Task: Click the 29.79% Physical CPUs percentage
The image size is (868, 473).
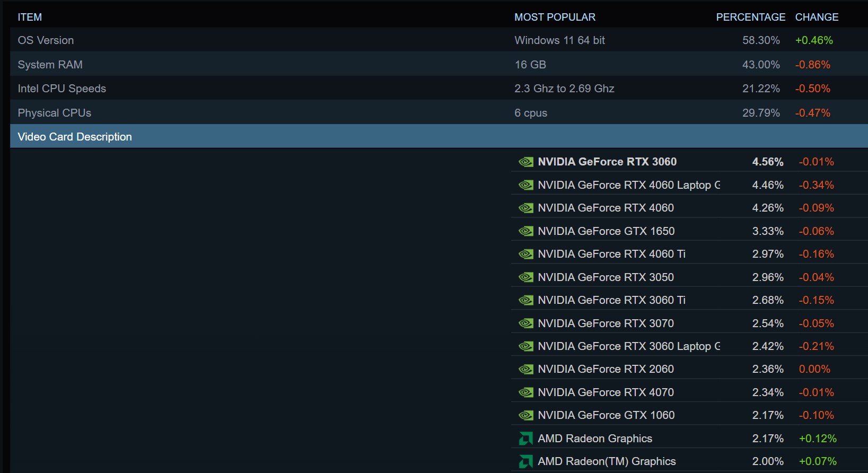Action: 761,113
